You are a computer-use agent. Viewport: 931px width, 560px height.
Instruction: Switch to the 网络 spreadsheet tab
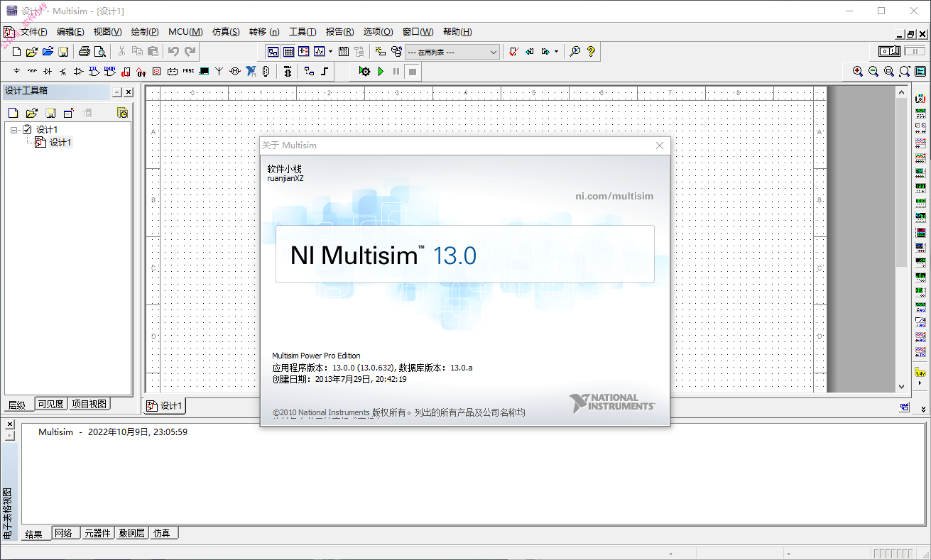click(x=64, y=533)
